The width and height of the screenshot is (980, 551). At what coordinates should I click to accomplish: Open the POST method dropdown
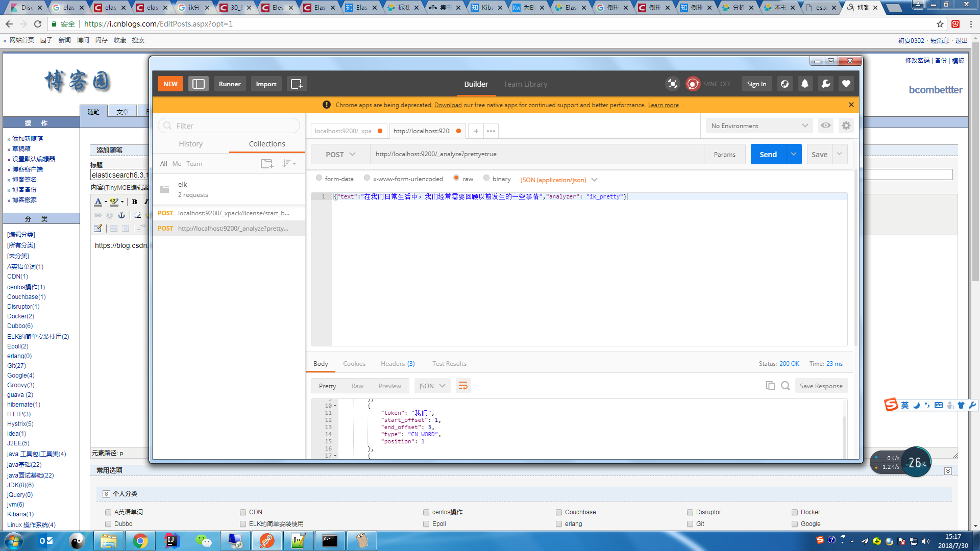click(340, 155)
